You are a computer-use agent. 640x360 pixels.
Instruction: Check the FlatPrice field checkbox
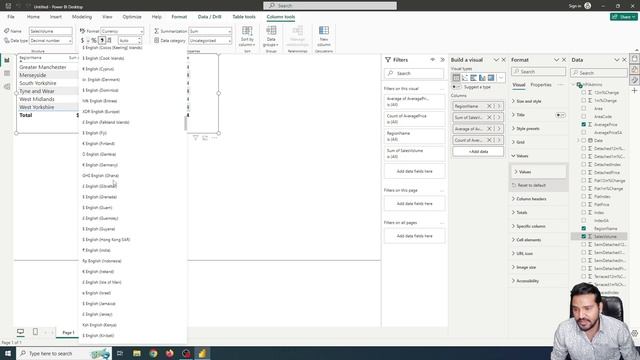coord(584,204)
